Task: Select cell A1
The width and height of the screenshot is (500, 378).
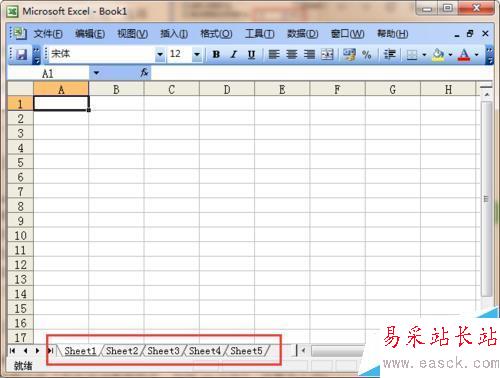Action: point(61,103)
